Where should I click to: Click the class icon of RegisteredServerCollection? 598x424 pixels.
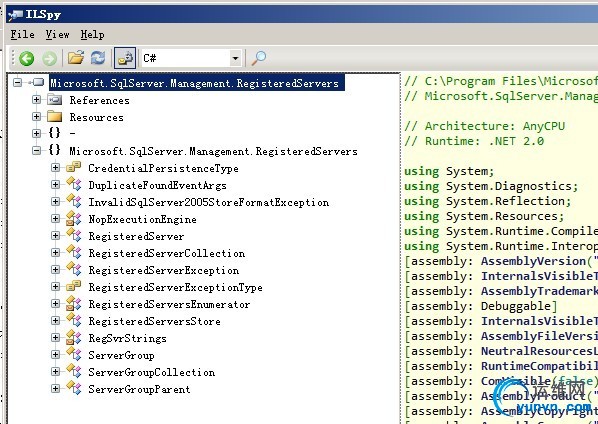click(74, 252)
